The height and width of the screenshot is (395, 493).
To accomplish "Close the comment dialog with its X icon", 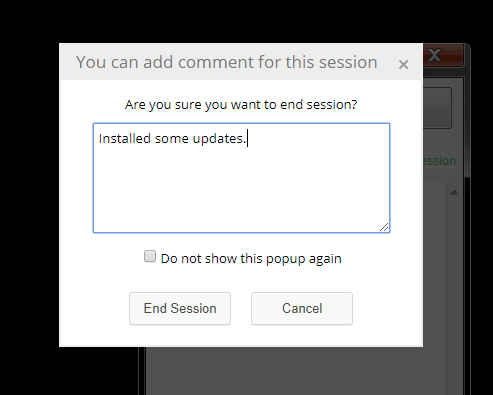I will tap(403, 65).
